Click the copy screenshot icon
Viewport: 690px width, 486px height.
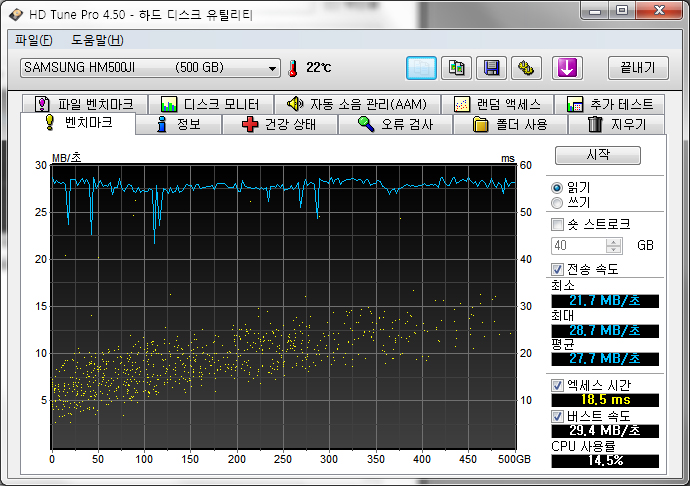456,68
